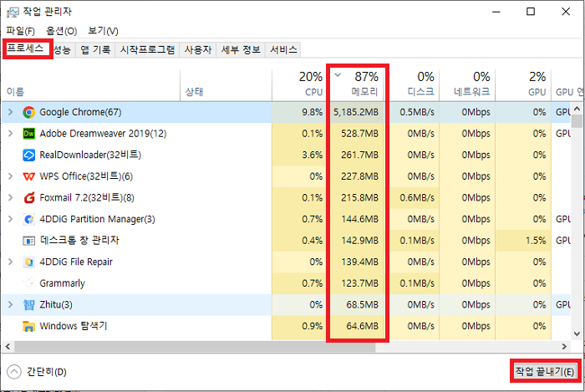Switch to the 앱 기록 tab
The height and width of the screenshot is (392, 585).
(x=95, y=49)
